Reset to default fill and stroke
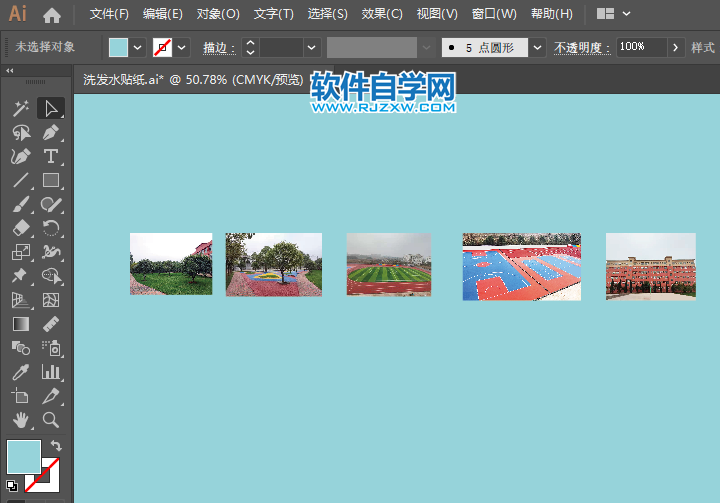 tap(12, 486)
